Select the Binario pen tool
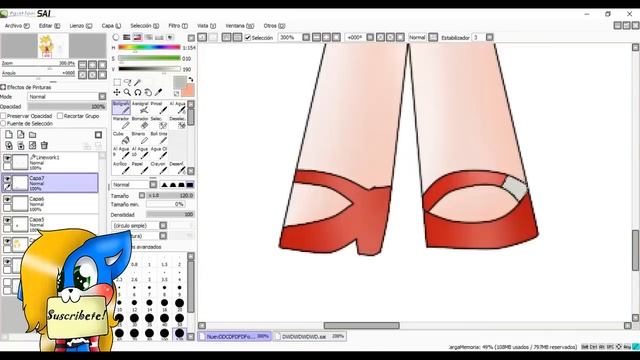The width and height of the screenshot is (640, 360). (140, 138)
